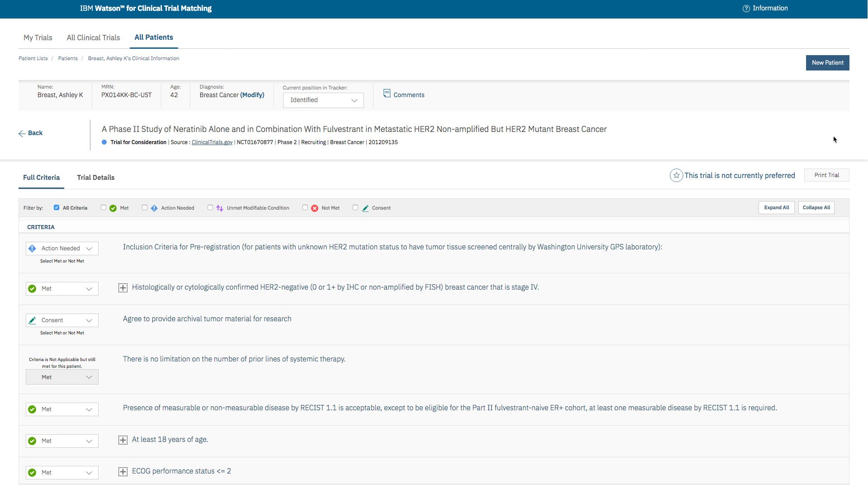Click the Print Trial button

coord(826,175)
